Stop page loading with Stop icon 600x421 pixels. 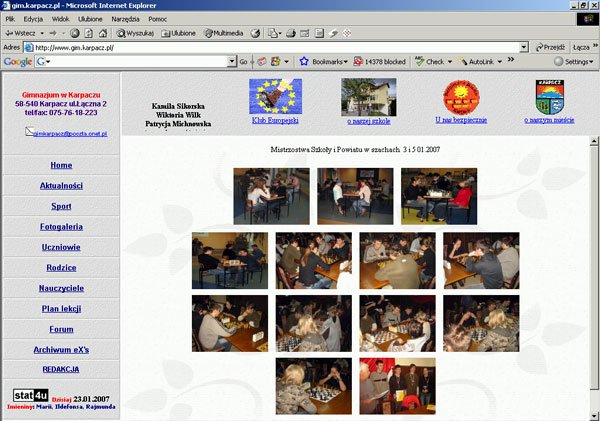click(x=75, y=33)
